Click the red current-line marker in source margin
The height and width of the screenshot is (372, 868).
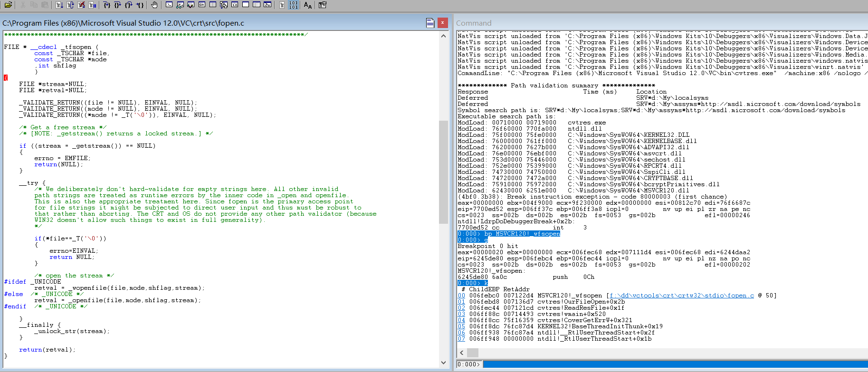pyautogui.click(x=6, y=78)
